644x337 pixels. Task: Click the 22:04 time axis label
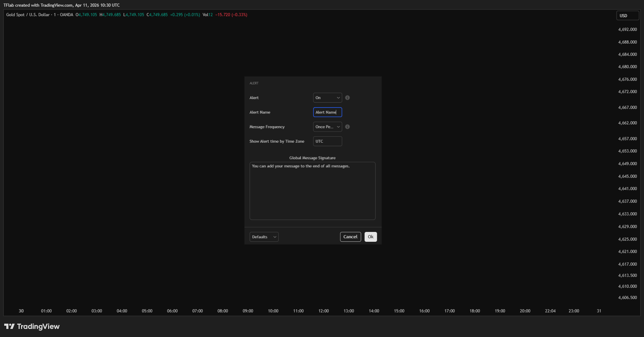(550, 311)
